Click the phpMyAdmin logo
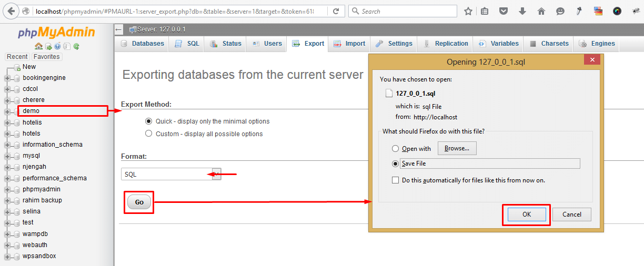 click(x=56, y=33)
